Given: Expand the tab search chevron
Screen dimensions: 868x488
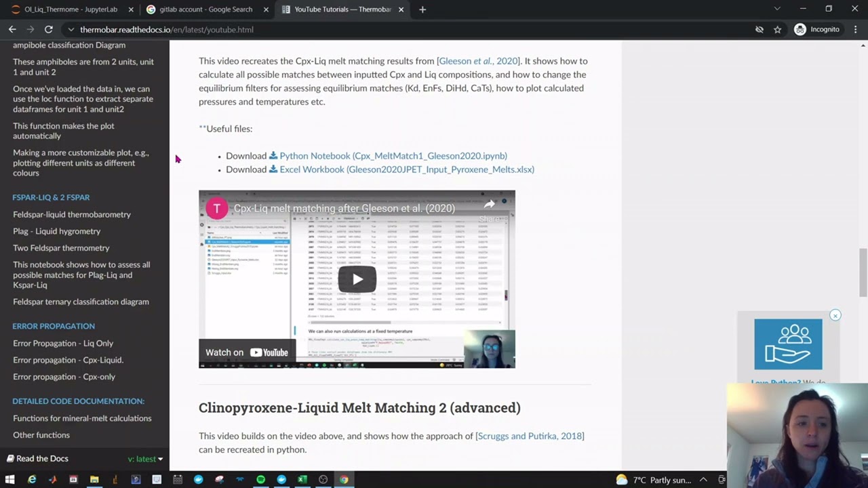Looking at the screenshot, I should tap(777, 9).
